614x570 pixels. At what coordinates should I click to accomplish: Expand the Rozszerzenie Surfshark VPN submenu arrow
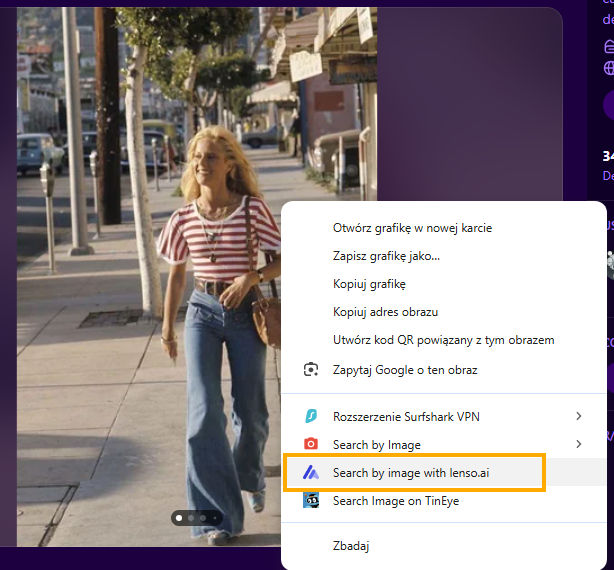click(x=578, y=416)
